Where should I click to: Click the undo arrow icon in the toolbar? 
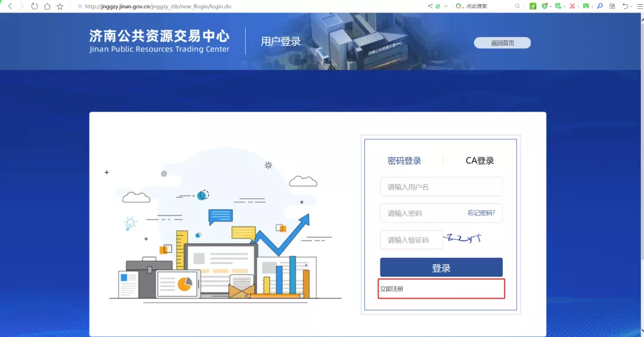[625, 6]
